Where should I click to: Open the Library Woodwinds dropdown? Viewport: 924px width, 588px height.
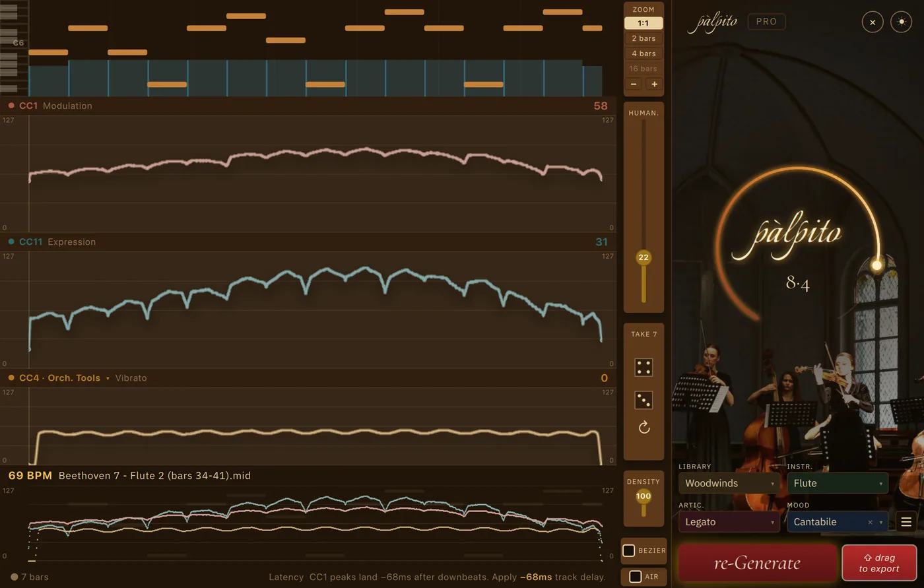pyautogui.click(x=729, y=483)
